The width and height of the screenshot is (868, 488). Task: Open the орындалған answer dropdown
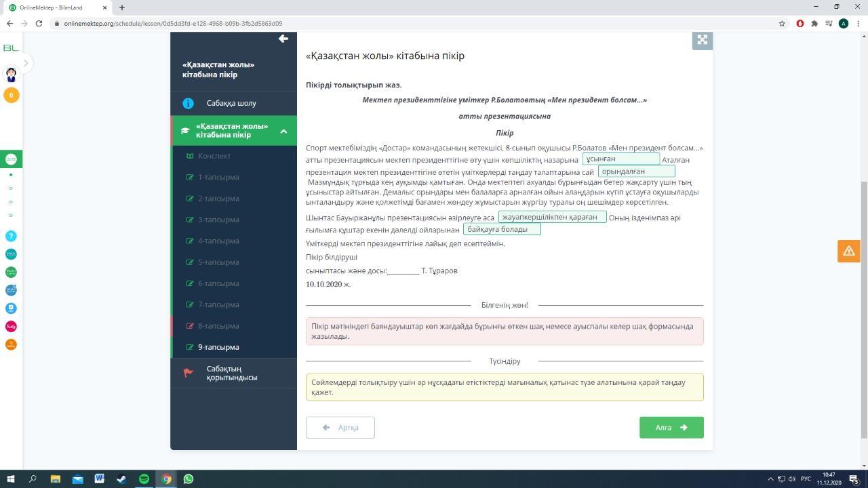point(637,171)
